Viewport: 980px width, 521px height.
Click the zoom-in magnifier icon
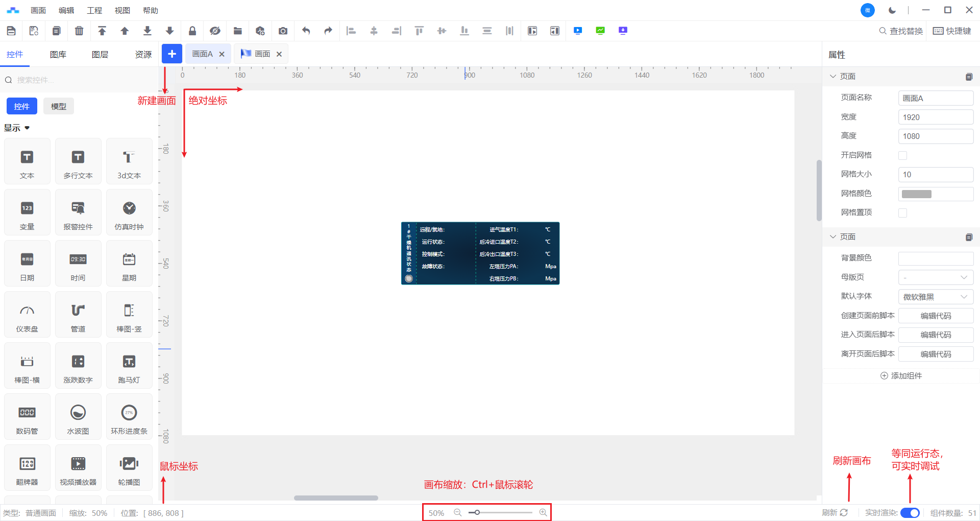coord(543,512)
